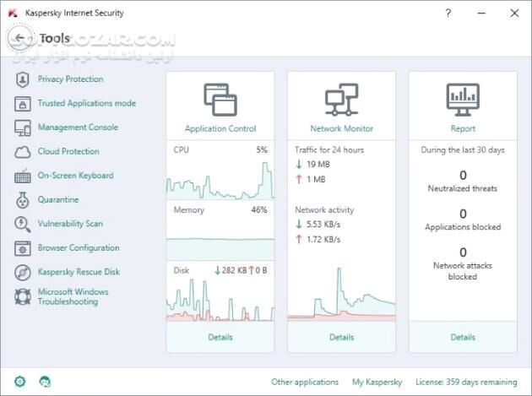The image size is (532, 396).
Task: Click the Kaspersky logo in title bar
Action: [13, 14]
